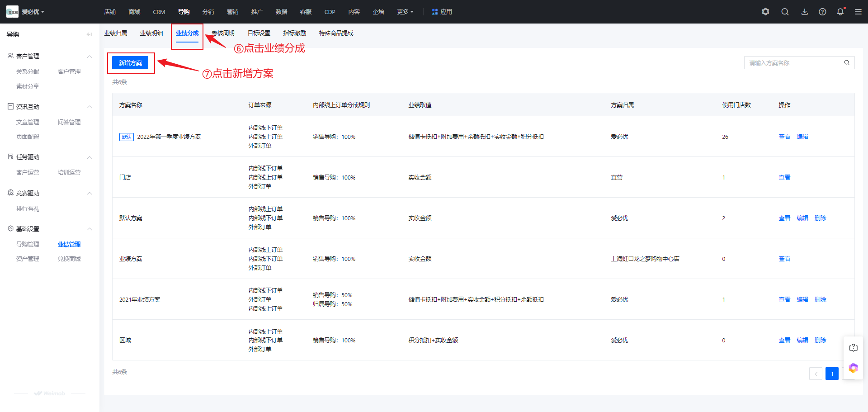Collapse the 客户管理 section chevron
Image resolution: width=868 pixels, height=412 pixels.
click(90, 57)
